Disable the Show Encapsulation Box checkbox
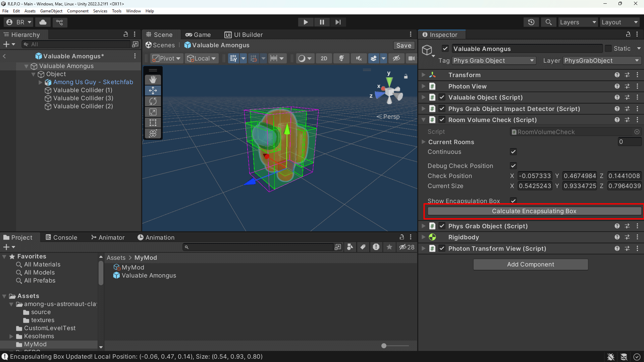Viewport: 644px width, 362px height. point(513,200)
